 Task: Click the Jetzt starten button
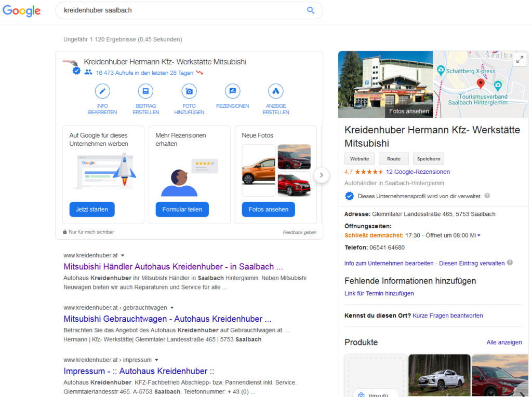point(92,209)
